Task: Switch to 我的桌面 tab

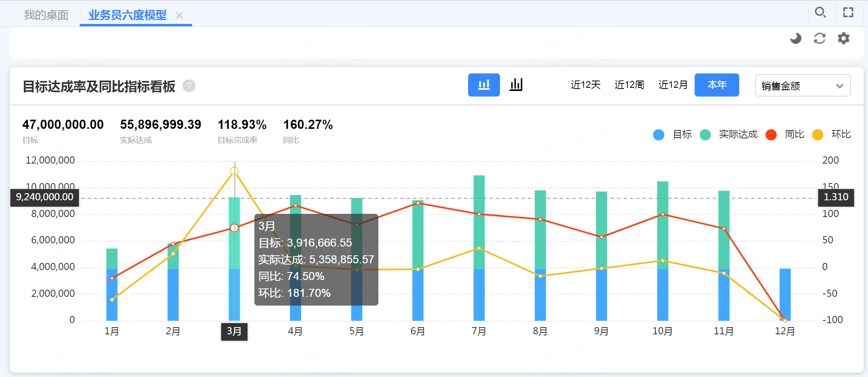Action: point(46,15)
